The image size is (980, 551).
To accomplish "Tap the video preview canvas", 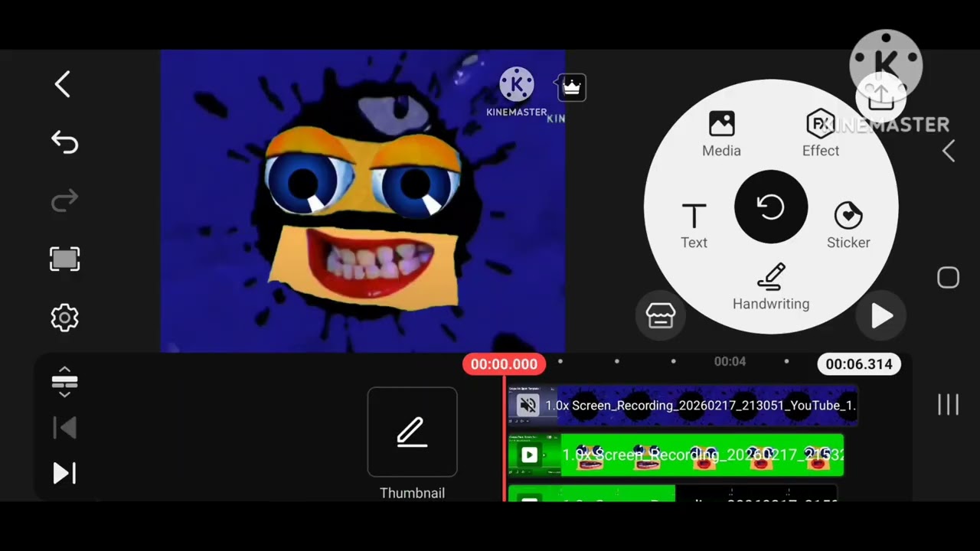I will click(363, 201).
